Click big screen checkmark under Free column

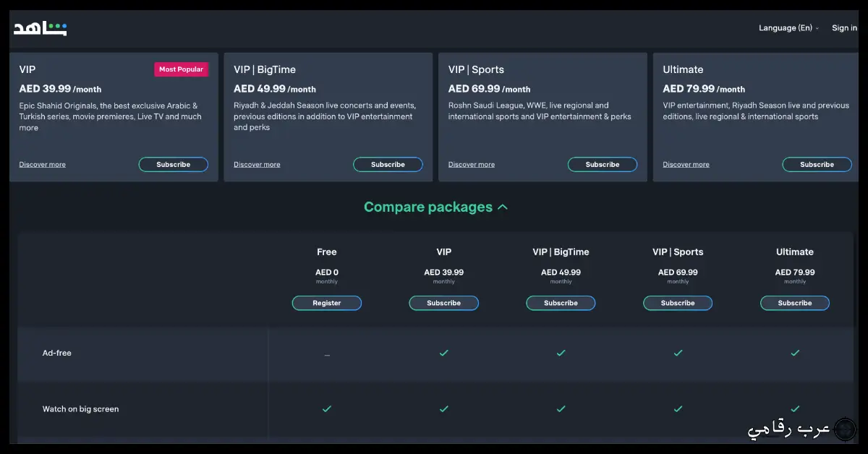pyautogui.click(x=326, y=408)
